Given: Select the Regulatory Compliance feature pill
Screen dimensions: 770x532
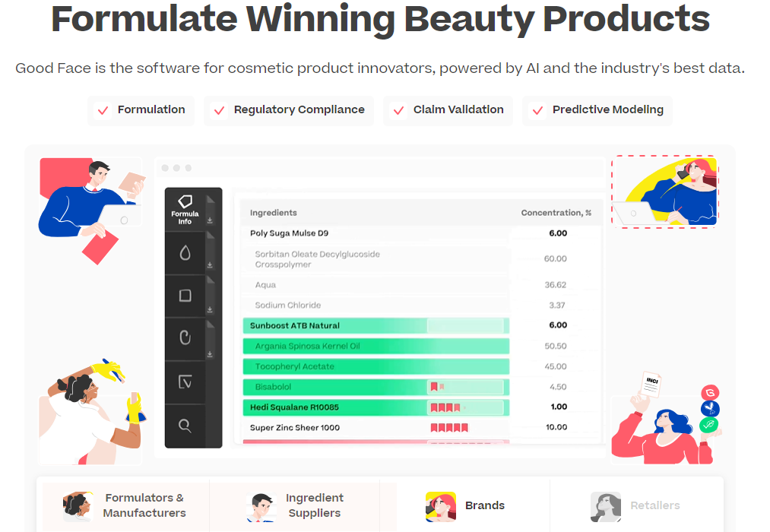Looking at the screenshot, I should (x=289, y=110).
